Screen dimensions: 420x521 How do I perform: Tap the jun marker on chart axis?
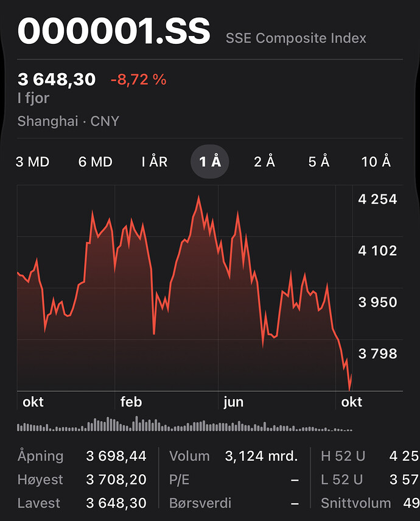coord(233,402)
